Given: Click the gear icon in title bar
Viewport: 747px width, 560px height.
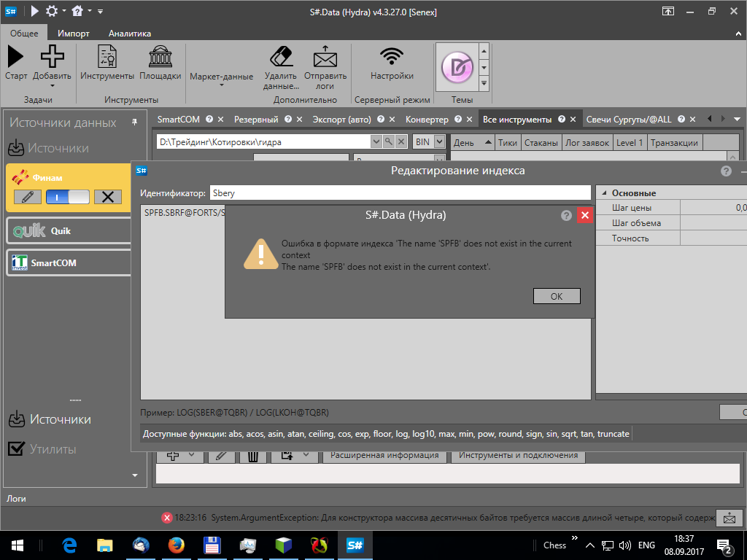Looking at the screenshot, I should coord(52,10).
